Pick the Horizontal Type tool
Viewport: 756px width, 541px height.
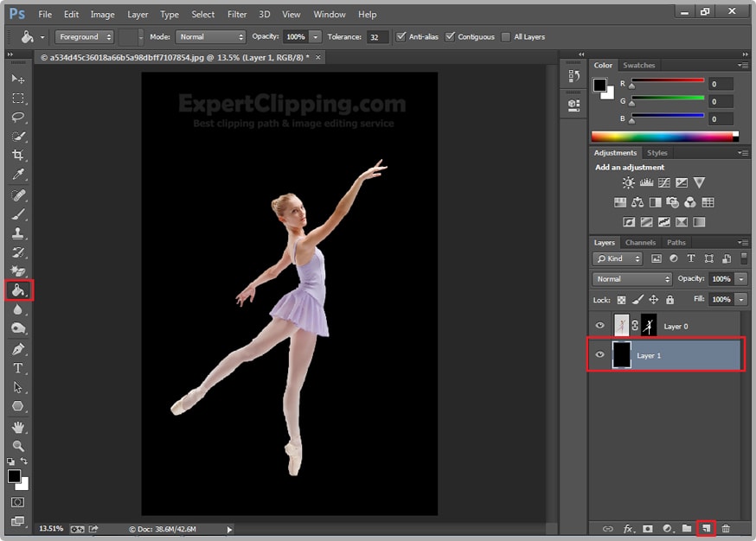pos(18,368)
